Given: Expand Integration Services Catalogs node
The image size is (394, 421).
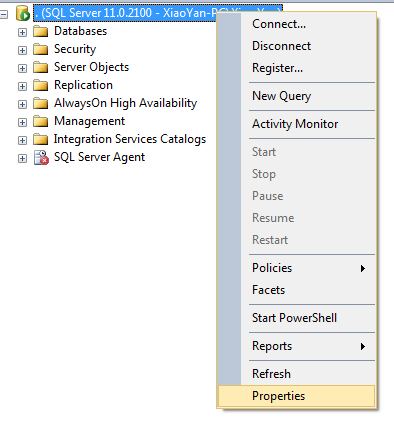Looking at the screenshot, I should (x=22, y=140).
